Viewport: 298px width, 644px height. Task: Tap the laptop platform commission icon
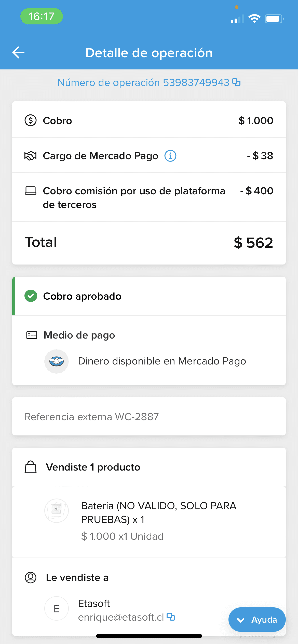(31, 191)
